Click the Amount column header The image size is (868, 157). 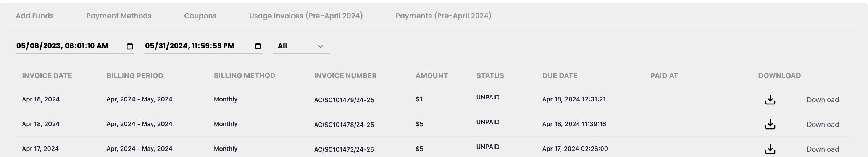(x=432, y=76)
